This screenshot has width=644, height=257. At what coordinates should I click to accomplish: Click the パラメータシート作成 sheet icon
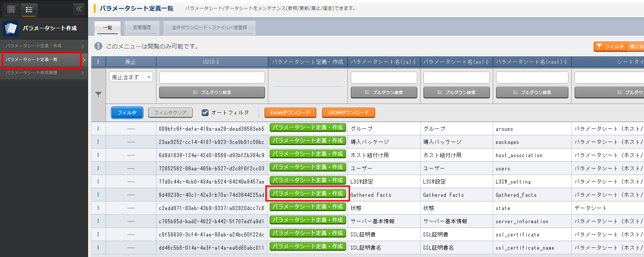point(11,28)
